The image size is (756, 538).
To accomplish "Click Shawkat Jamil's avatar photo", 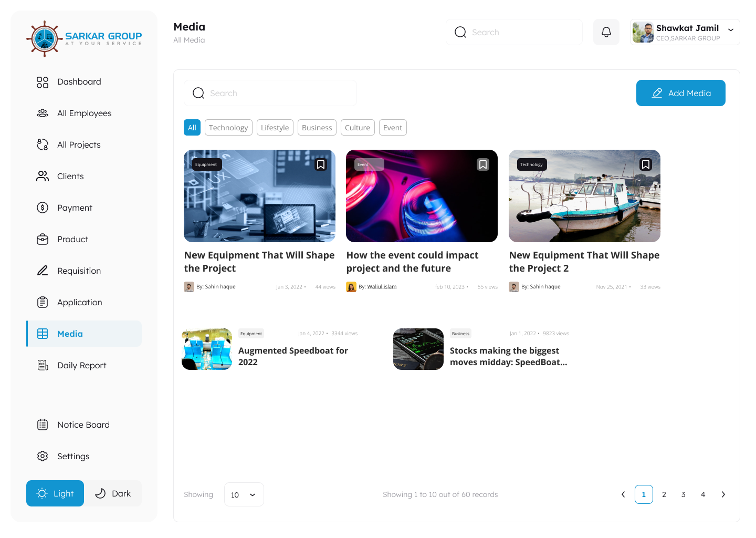I will [x=643, y=32].
